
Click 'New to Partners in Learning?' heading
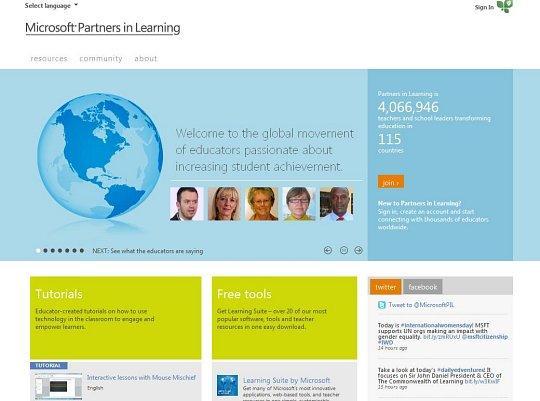click(x=419, y=203)
